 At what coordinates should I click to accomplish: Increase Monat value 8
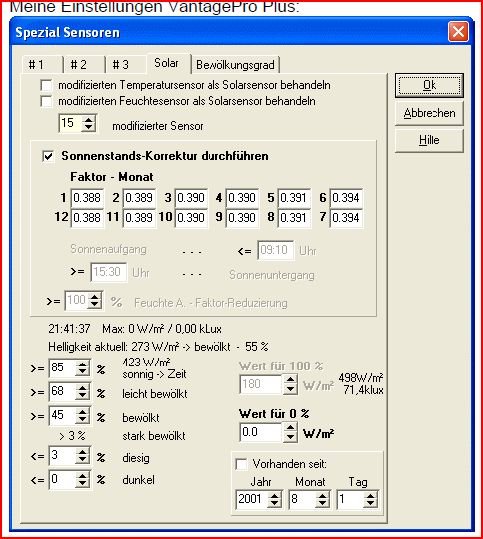click(322, 496)
